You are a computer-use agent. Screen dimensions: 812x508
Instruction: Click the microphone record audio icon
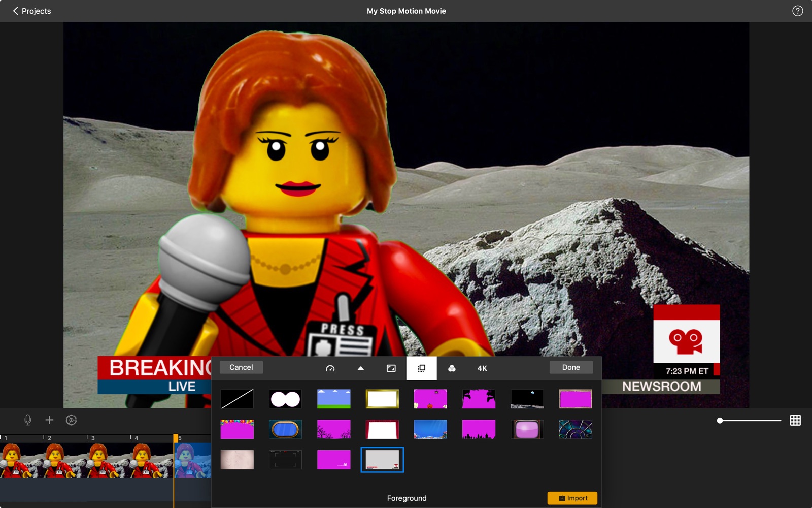point(28,420)
